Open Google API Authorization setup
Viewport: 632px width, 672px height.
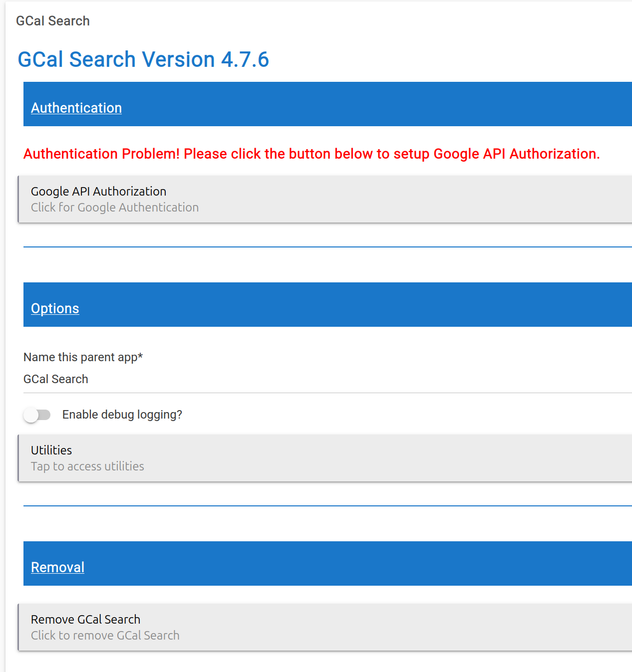point(324,199)
